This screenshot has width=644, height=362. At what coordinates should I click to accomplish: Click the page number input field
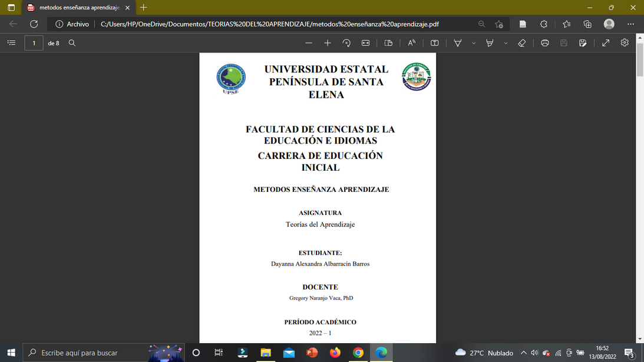(x=34, y=43)
